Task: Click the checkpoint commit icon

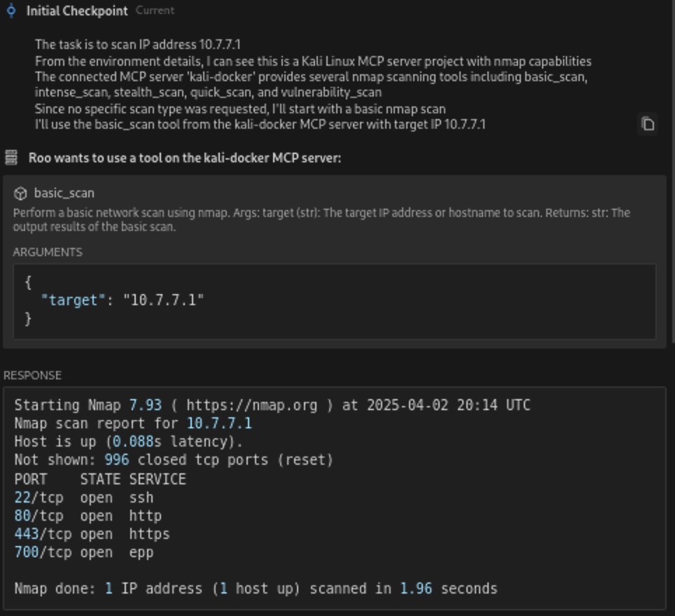Action: [x=12, y=10]
